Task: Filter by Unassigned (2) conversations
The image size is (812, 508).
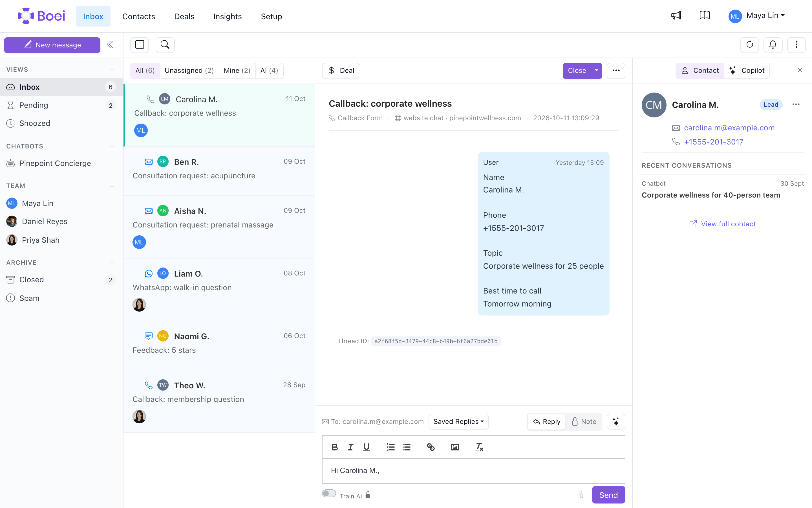Action: (x=189, y=71)
